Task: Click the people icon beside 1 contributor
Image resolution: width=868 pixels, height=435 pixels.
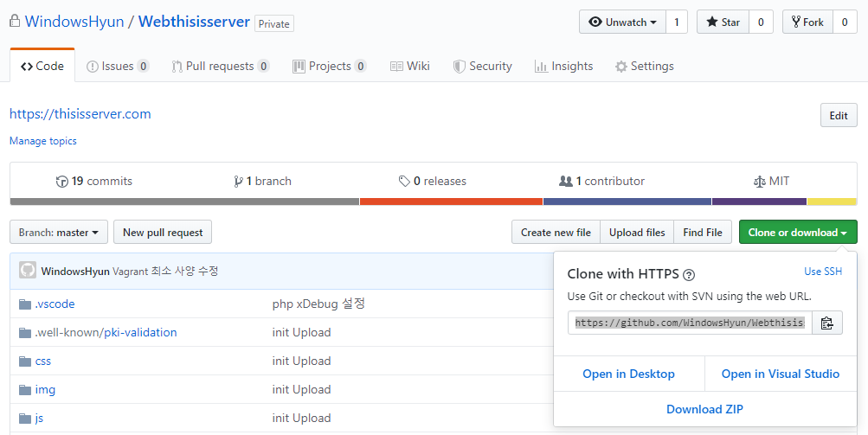Action: (566, 181)
